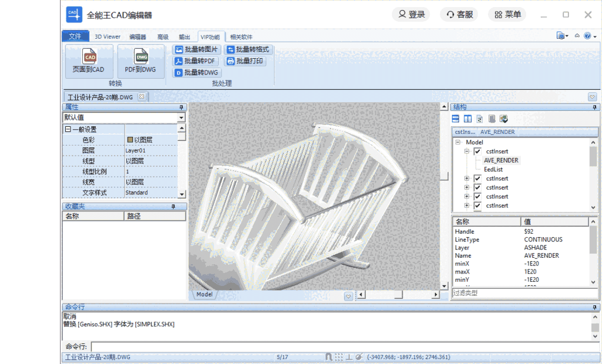
Task: Click the 色彩 layer color swatch
Action: 131,139
